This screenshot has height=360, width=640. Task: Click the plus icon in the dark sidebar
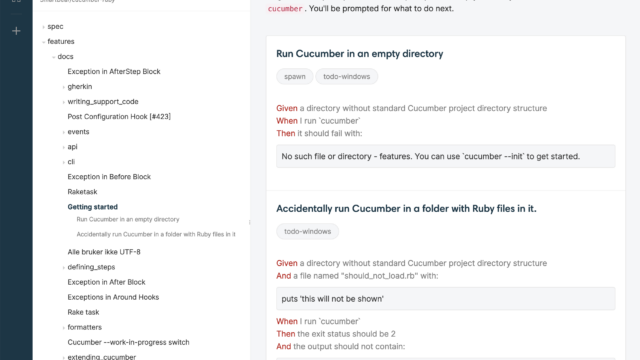[x=16, y=31]
